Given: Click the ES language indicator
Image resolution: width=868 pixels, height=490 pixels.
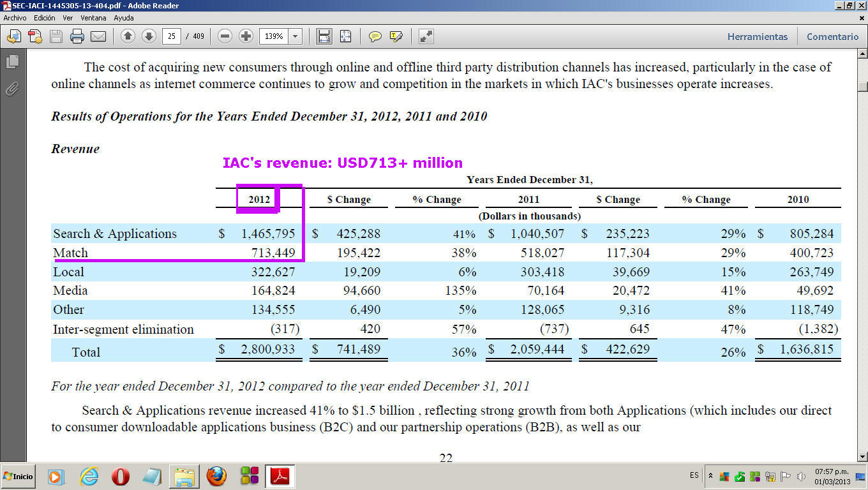Looking at the screenshot, I should coord(694,476).
